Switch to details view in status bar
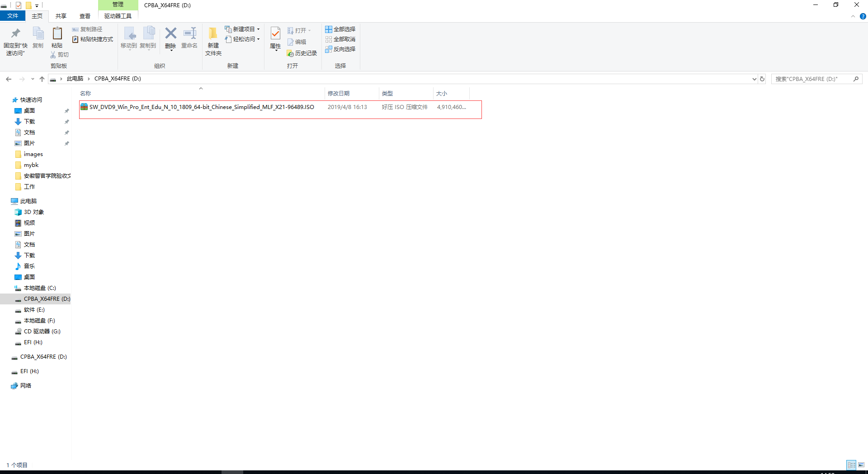The height and width of the screenshot is (474, 868). pos(851,465)
